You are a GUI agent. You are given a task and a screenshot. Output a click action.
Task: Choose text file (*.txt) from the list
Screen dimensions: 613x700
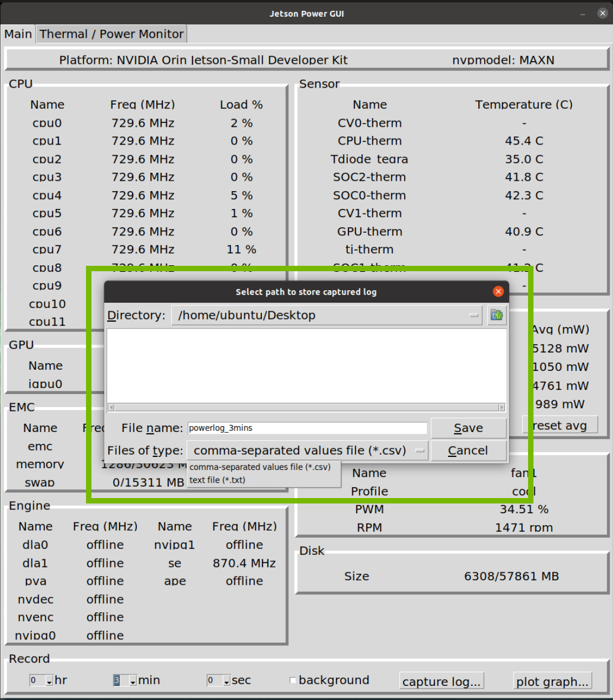(217, 480)
